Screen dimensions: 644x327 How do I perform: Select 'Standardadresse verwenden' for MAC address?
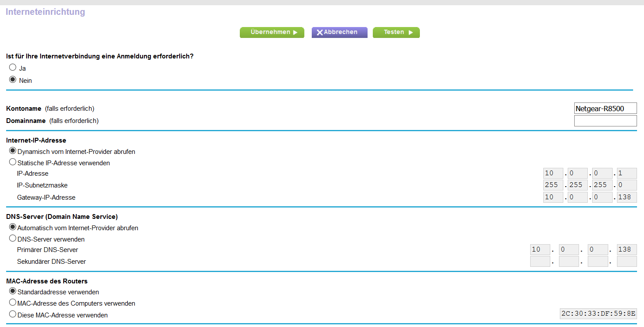(x=13, y=291)
